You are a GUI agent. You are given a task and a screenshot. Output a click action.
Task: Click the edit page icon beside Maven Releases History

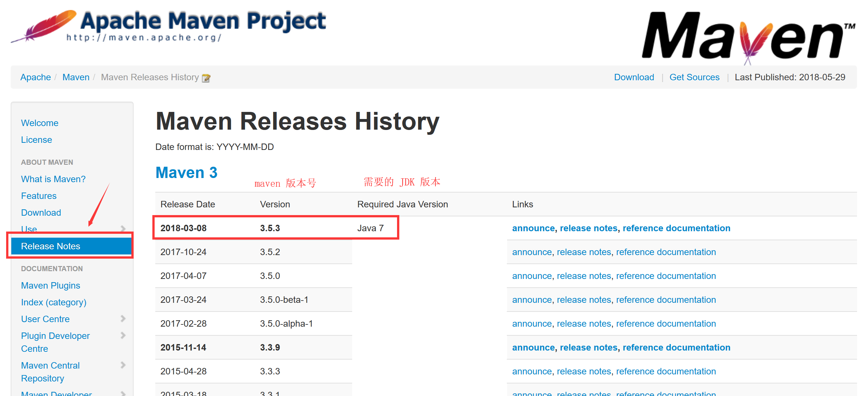pos(206,78)
